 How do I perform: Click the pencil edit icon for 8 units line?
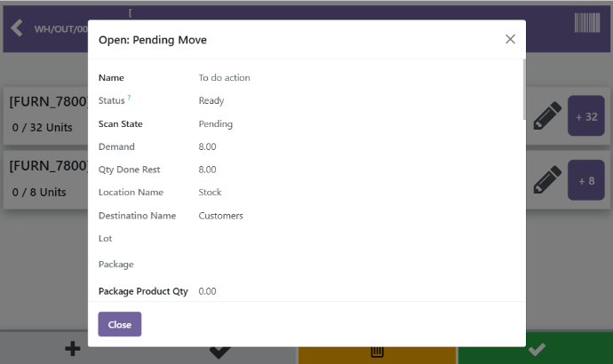(546, 180)
